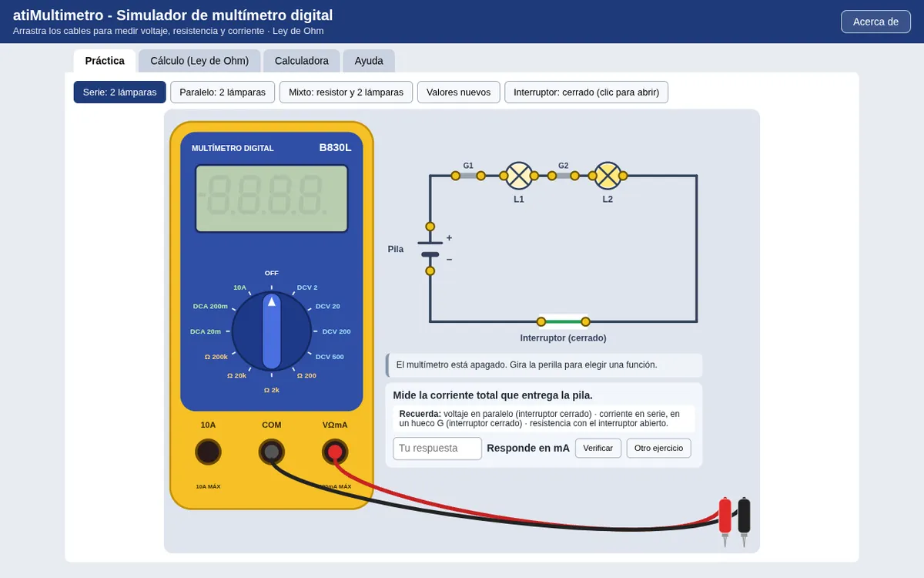Toggle Interruptor: cerrado button
Viewport: 924px width, 578px height.
[587, 92]
